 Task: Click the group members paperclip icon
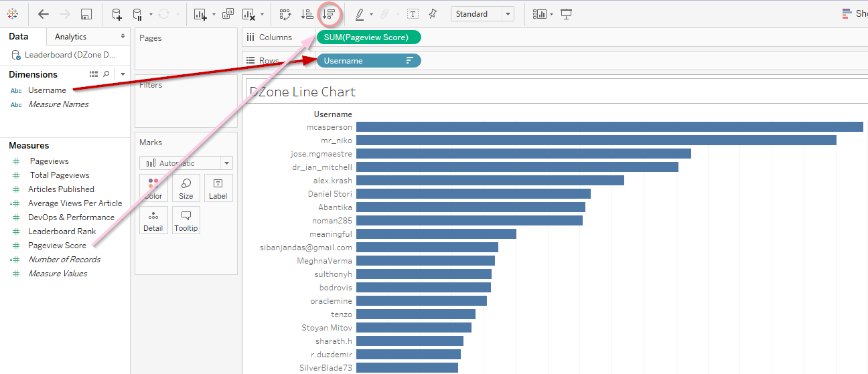click(385, 13)
